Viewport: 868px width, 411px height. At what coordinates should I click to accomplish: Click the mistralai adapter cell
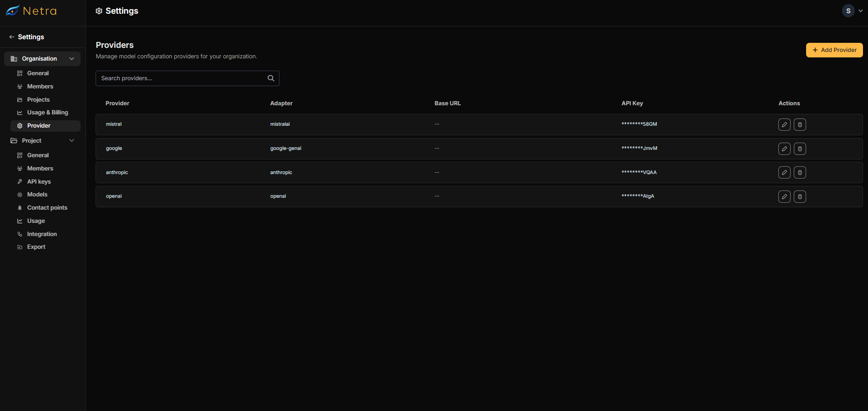coord(280,124)
